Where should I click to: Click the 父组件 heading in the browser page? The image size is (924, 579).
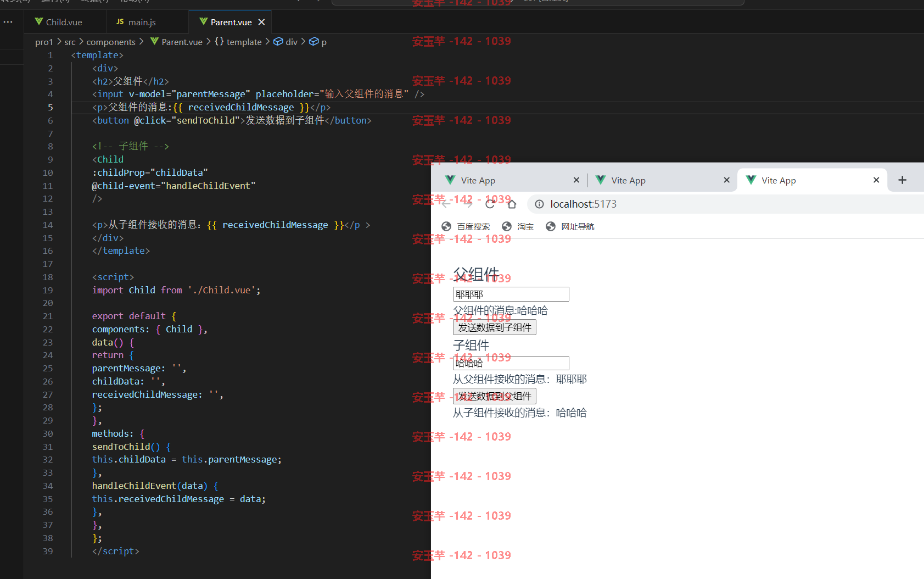pos(476,274)
